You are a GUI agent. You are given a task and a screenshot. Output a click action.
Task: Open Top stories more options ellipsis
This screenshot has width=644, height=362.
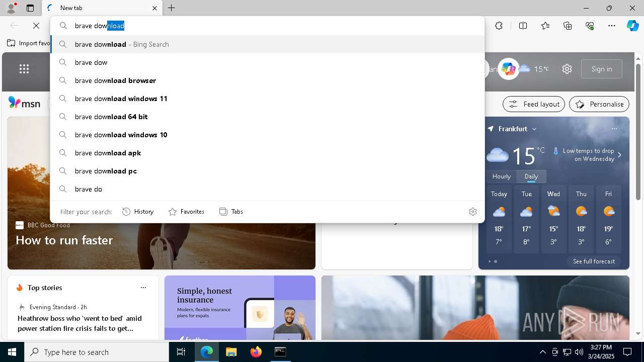[x=143, y=288]
